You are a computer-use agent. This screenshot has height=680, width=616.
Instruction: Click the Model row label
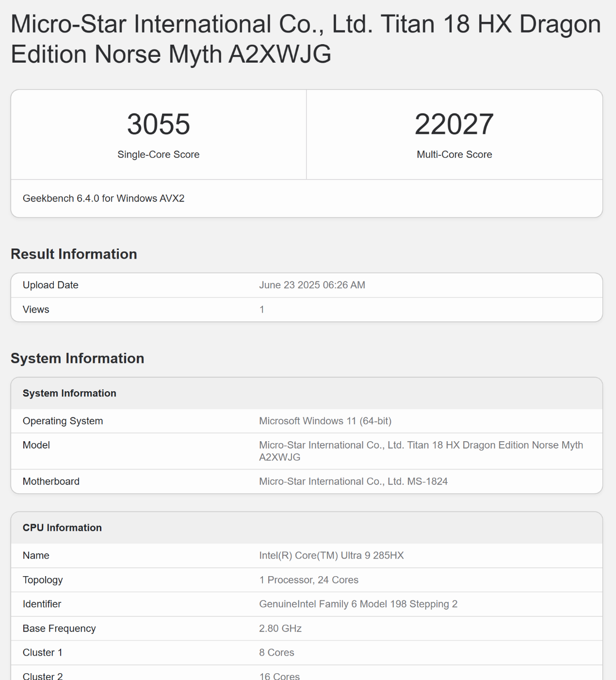[x=36, y=445]
